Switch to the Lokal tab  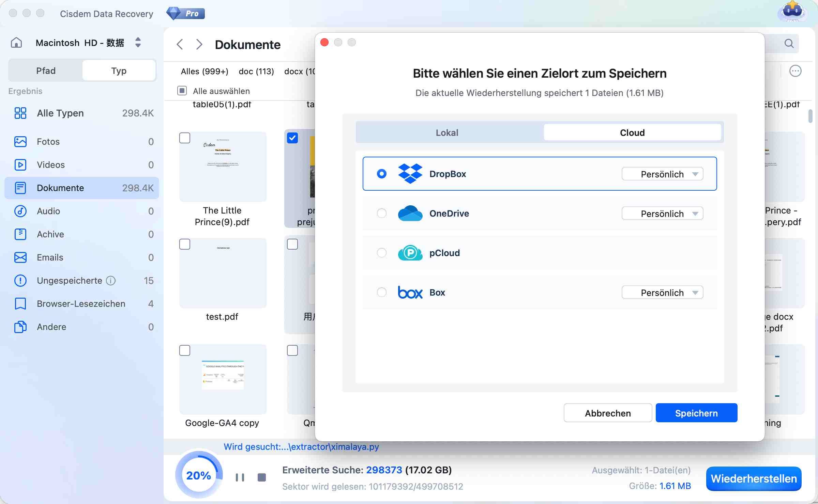pyautogui.click(x=447, y=132)
